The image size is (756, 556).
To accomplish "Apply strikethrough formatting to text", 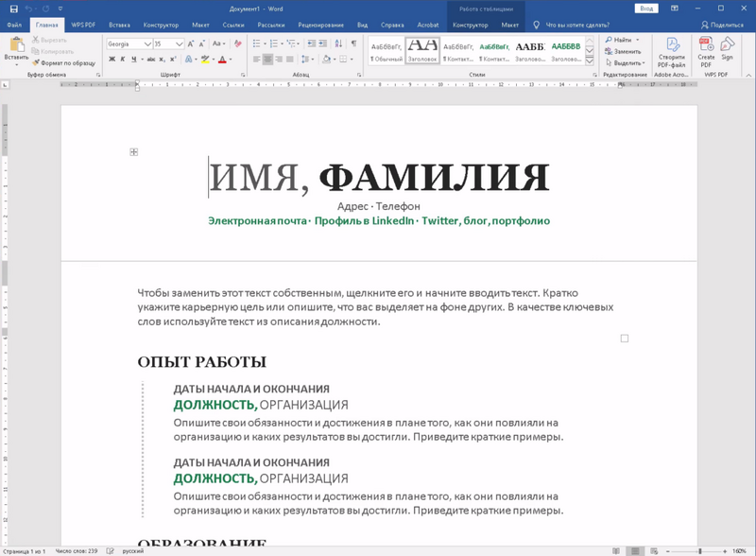I will click(x=150, y=60).
